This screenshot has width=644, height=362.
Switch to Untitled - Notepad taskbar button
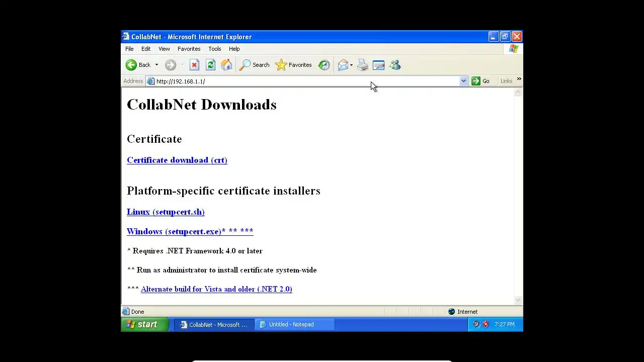[x=295, y=325]
